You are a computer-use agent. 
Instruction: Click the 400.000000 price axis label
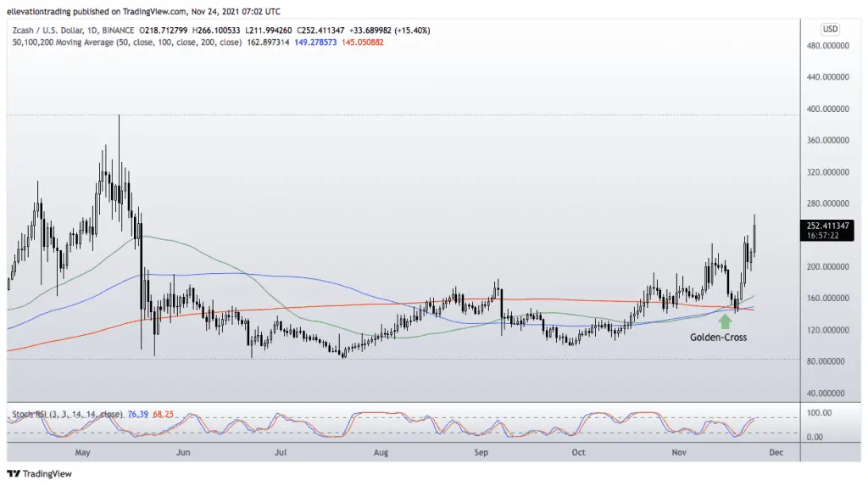point(827,109)
